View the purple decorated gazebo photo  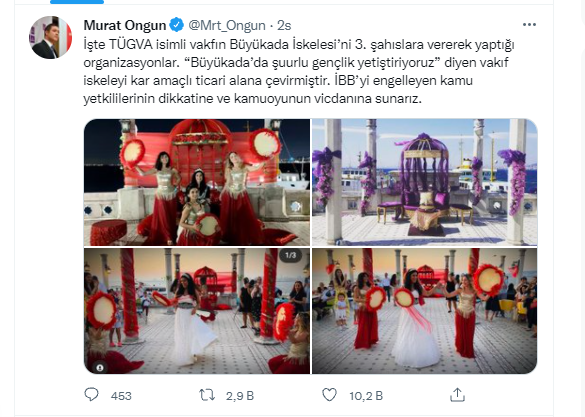(x=424, y=182)
